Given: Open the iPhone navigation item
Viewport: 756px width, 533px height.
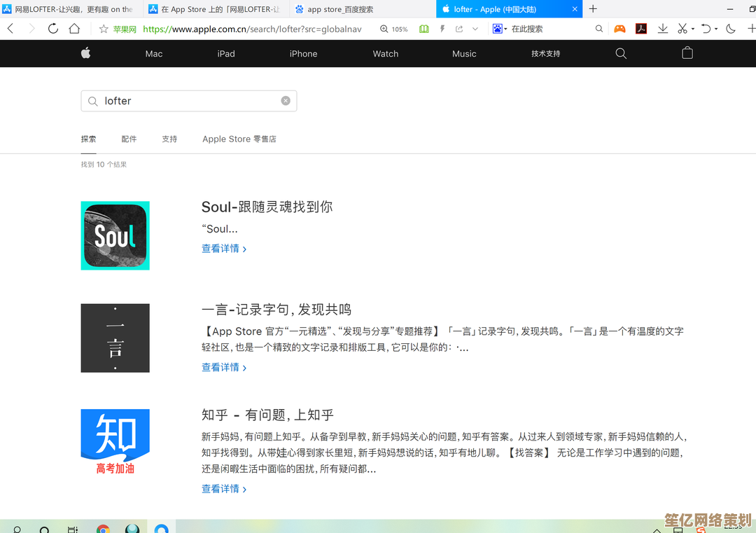Looking at the screenshot, I should click(x=303, y=53).
